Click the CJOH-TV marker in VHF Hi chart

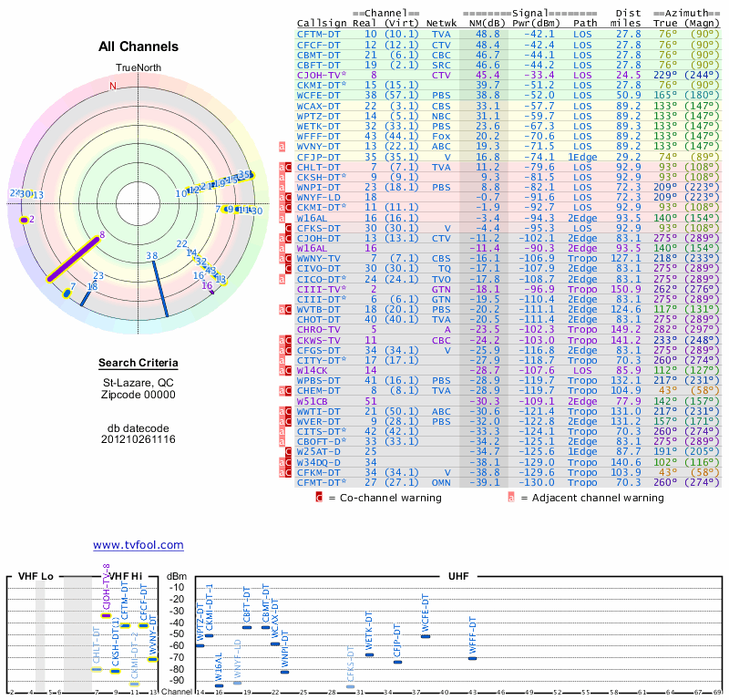pyautogui.click(x=107, y=616)
